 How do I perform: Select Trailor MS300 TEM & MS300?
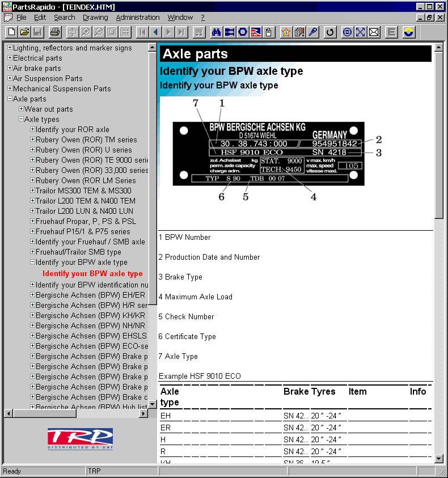tap(83, 191)
